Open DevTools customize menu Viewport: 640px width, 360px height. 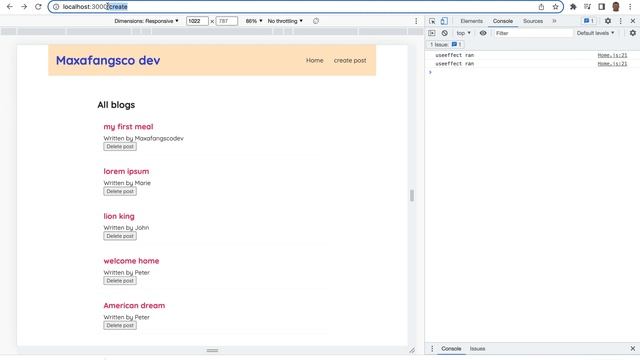pyautogui.click(x=620, y=21)
